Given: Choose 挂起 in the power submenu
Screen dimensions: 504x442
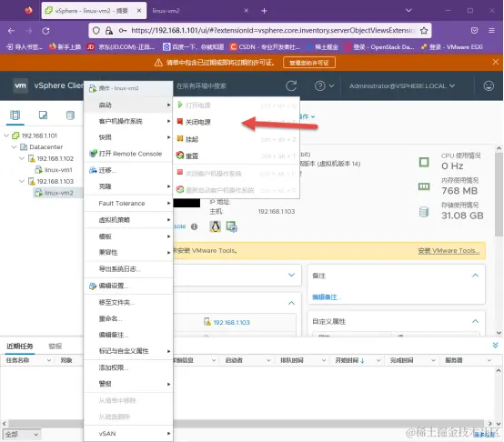Looking at the screenshot, I should pyautogui.click(x=237, y=139).
